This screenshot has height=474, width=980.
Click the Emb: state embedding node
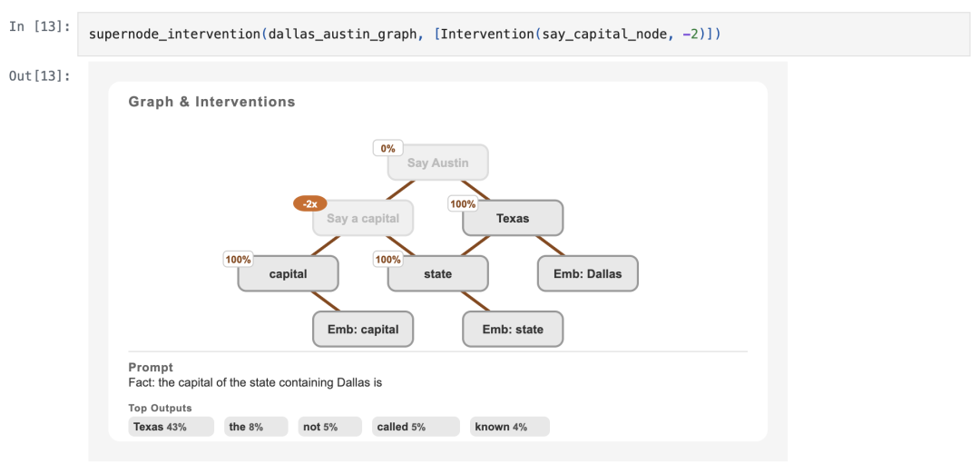click(x=513, y=330)
